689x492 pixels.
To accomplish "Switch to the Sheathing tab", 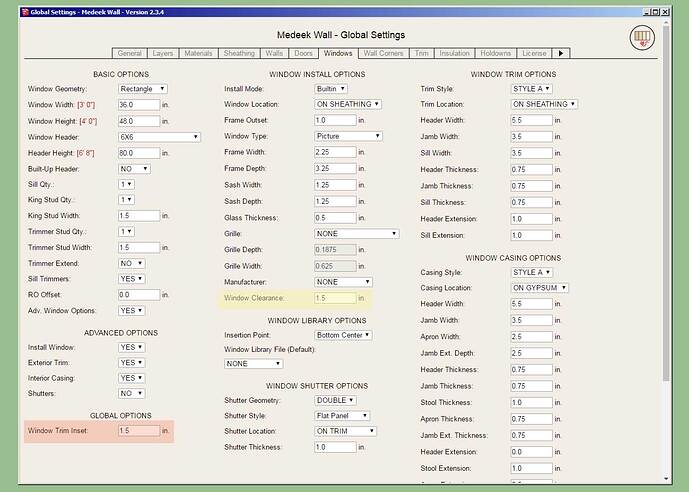I will point(239,53).
